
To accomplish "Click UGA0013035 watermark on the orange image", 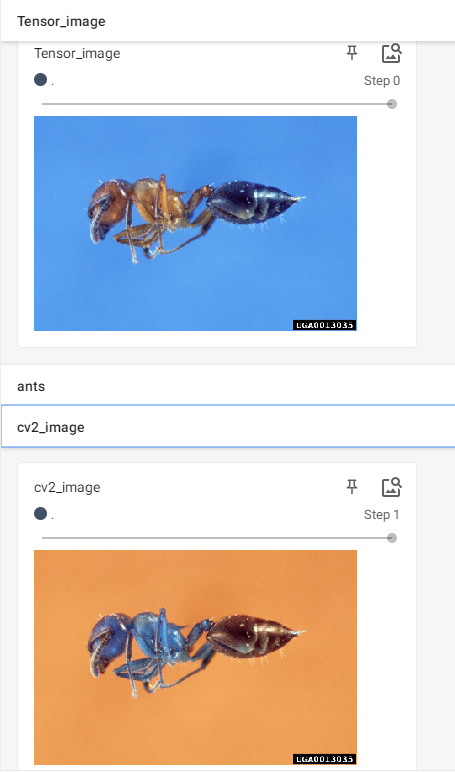I will pos(325,759).
